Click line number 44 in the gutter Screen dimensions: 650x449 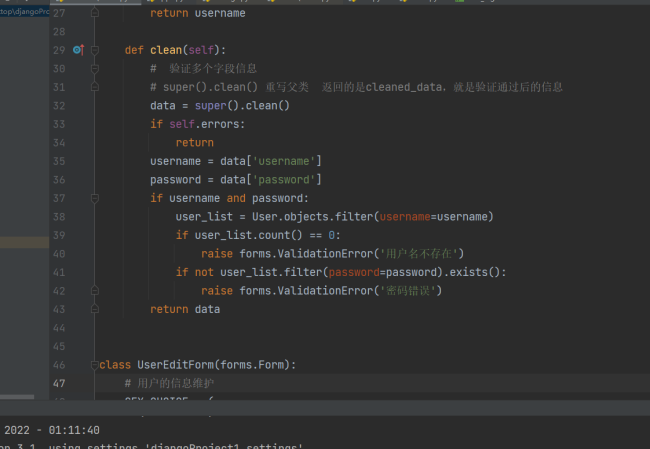tap(59, 328)
